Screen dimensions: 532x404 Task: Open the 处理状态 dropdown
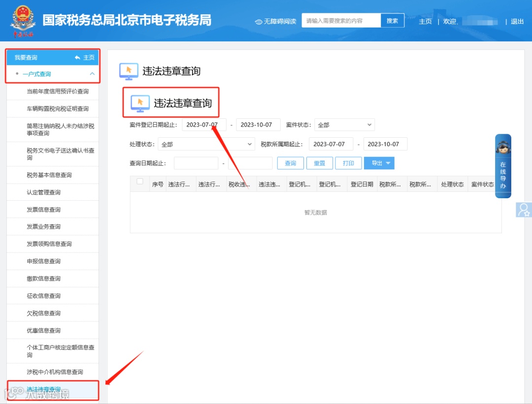pos(206,144)
